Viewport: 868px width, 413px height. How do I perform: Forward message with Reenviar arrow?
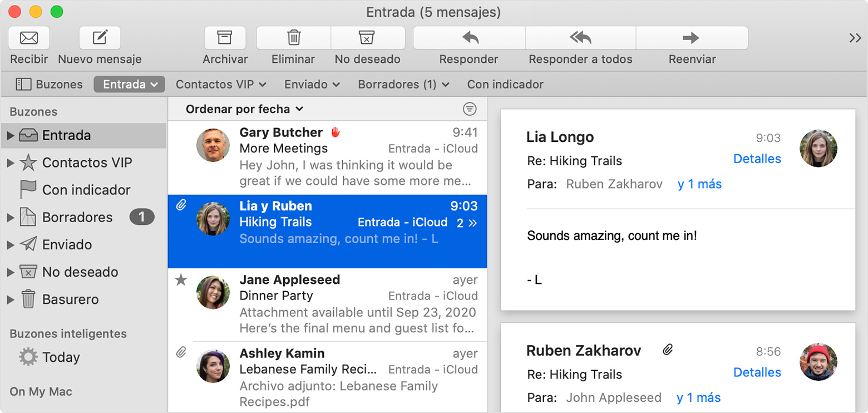692,38
